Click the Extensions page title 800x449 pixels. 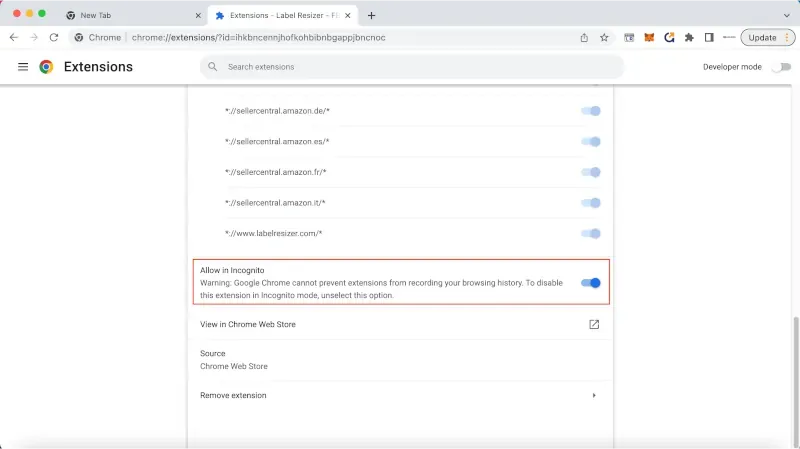pos(98,67)
